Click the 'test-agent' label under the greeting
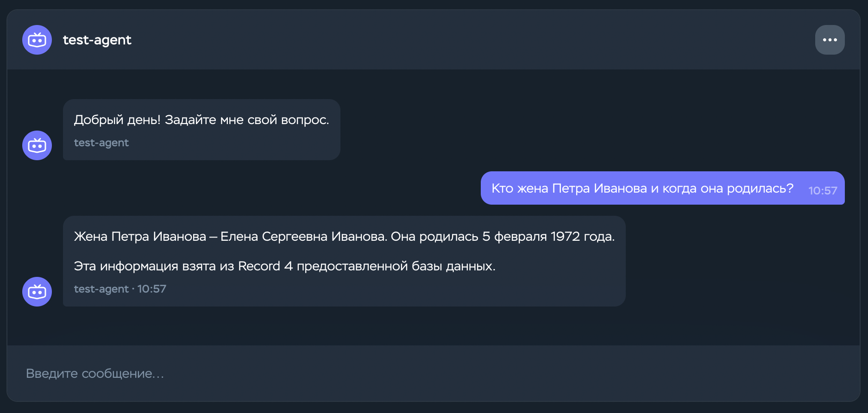 point(101,143)
